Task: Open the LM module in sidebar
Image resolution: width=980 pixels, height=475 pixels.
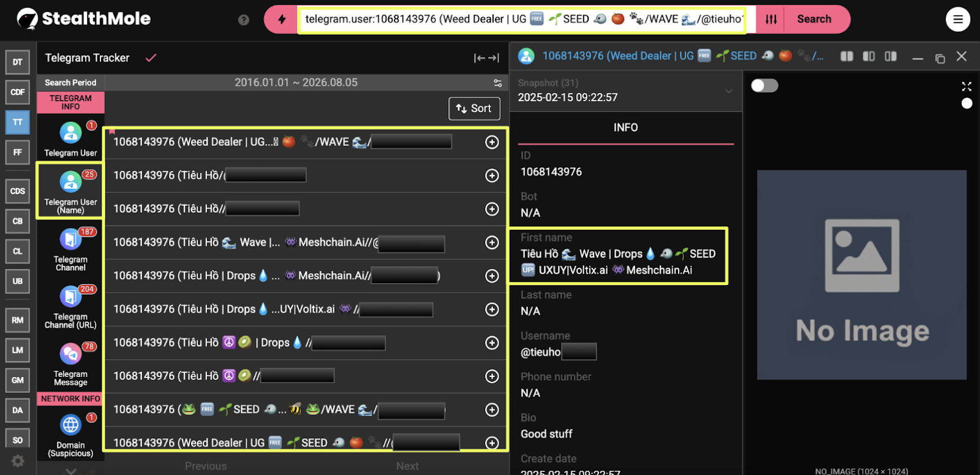Action: [x=18, y=350]
